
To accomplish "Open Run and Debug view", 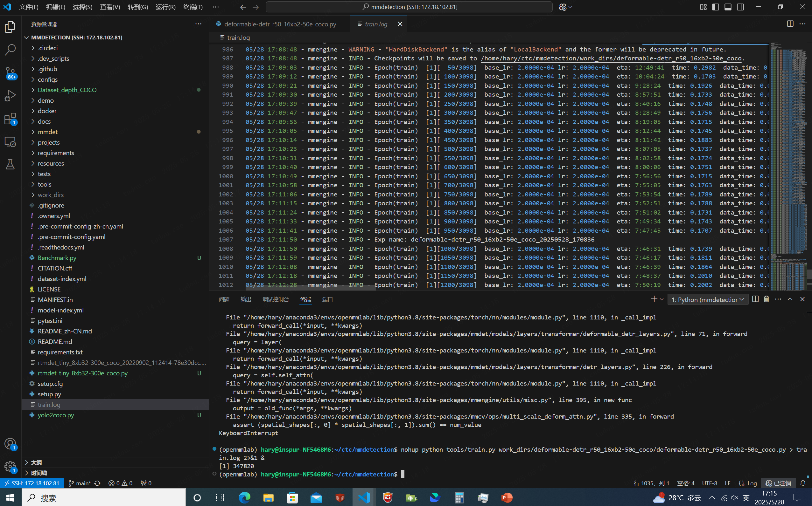I will 10,96.
